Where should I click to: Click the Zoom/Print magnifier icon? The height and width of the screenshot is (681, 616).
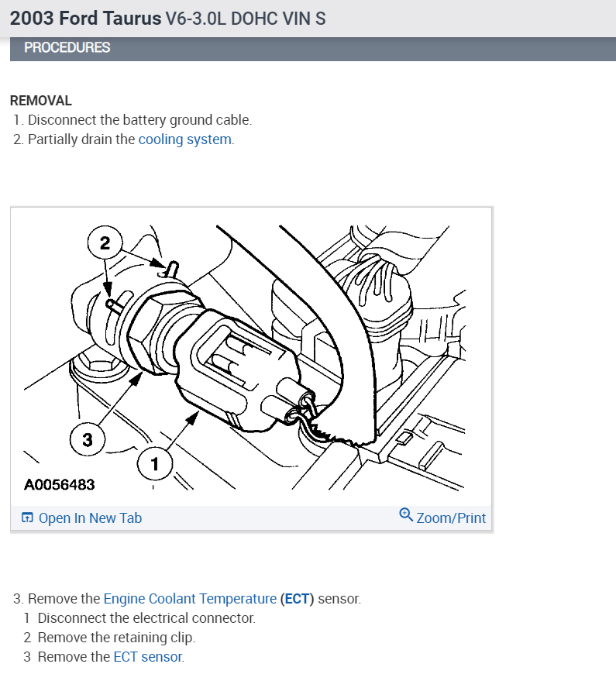click(x=406, y=514)
